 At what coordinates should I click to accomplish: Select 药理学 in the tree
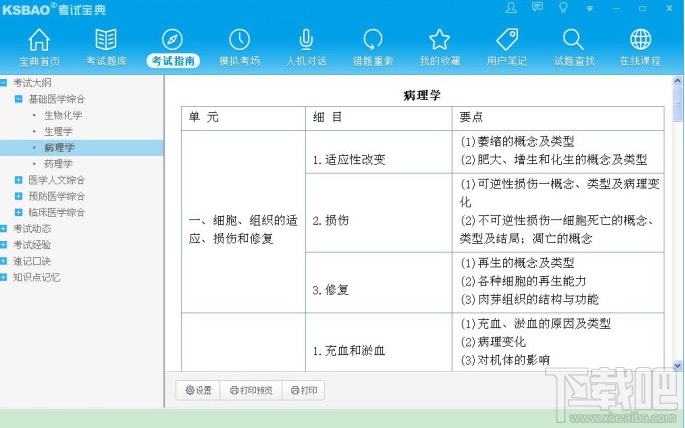[x=58, y=164]
